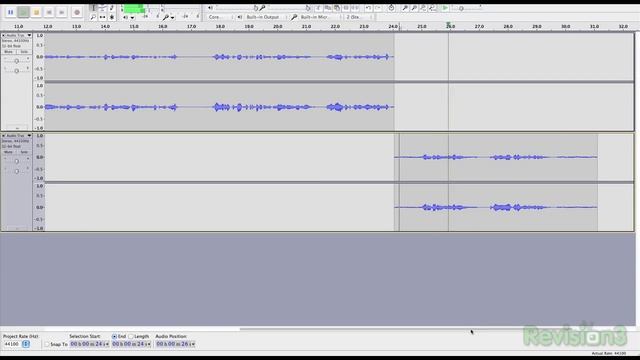Image resolution: width=640 pixels, height=360 pixels.
Task: Click the waveform clip in the second track
Action: (x=496, y=182)
